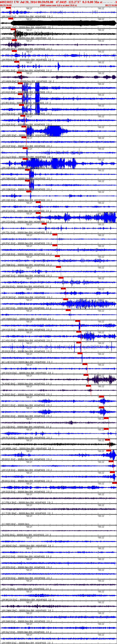Click the UW GSM EHZ trace label

[27, 189]
